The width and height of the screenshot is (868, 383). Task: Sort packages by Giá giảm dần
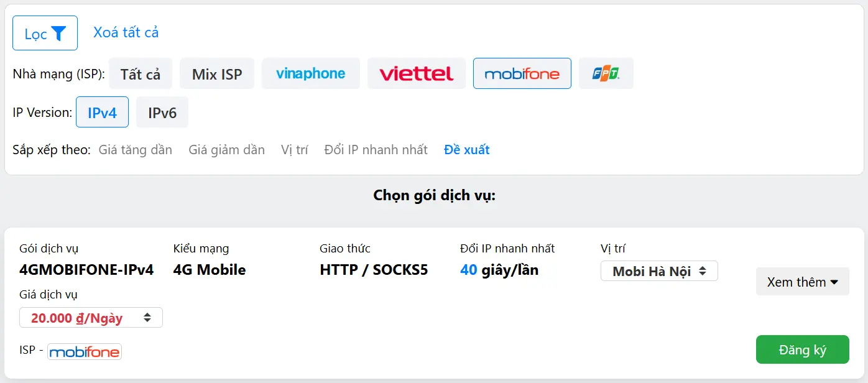[x=226, y=149]
